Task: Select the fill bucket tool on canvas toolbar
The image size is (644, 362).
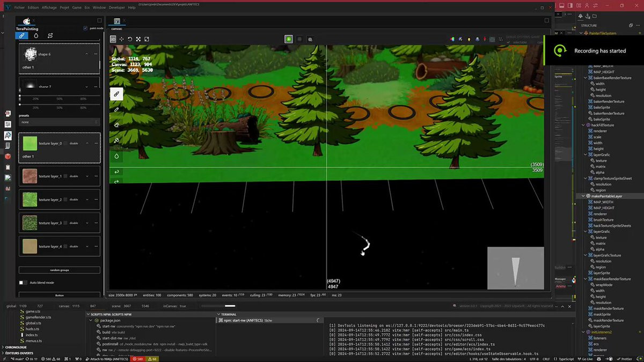Action: coord(116,141)
